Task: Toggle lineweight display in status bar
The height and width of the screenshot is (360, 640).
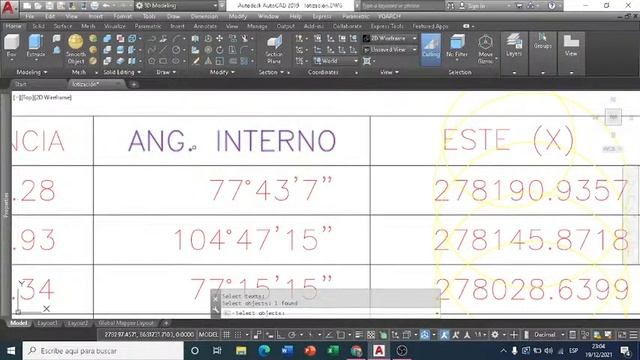Action: click(359, 335)
